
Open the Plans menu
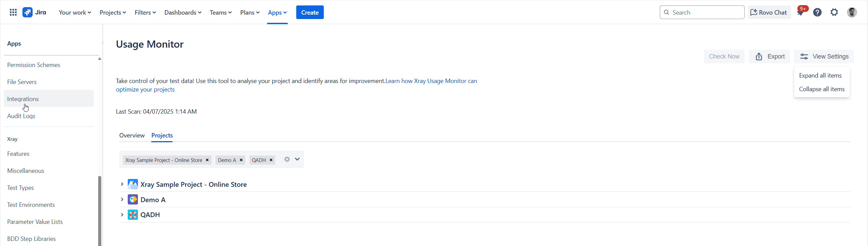[250, 13]
